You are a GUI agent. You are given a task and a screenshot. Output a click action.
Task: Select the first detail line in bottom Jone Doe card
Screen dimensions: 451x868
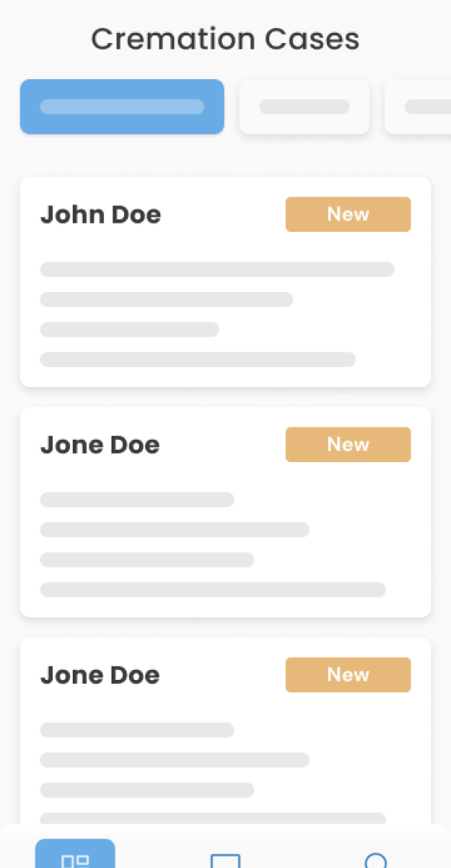[137, 730]
